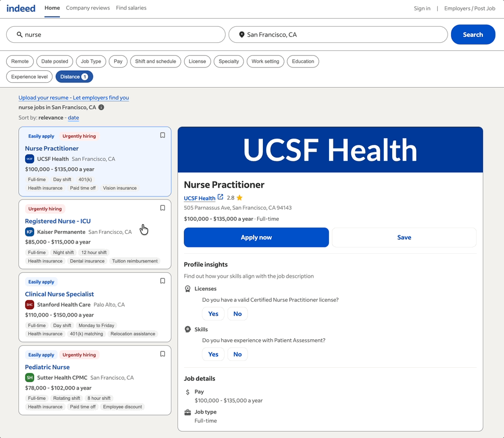Click Sign in
The height and width of the screenshot is (438, 504).
coord(422,9)
